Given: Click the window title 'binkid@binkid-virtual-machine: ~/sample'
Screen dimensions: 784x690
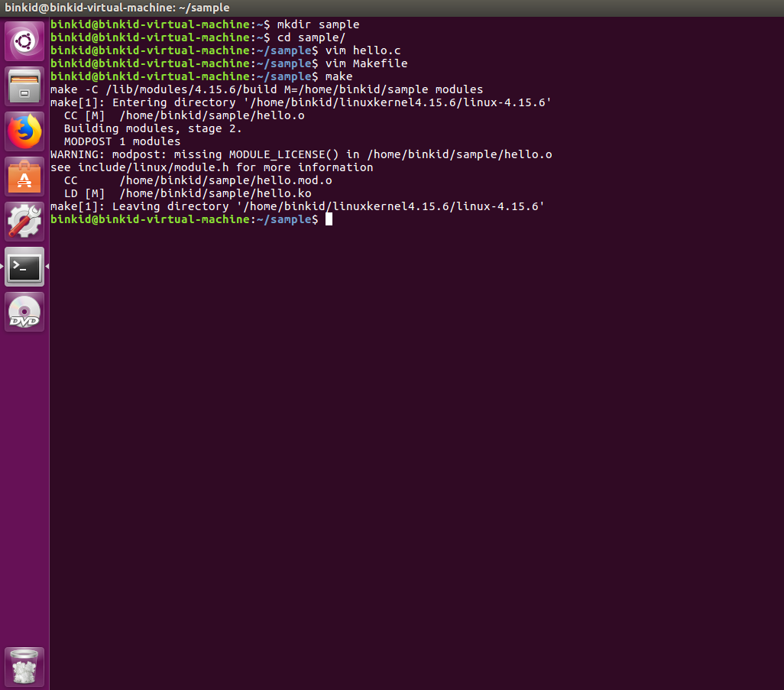Looking at the screenshot, I should pos(116,8).
